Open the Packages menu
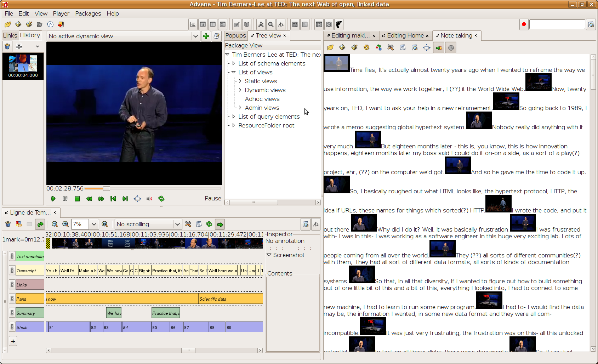This screenshot has width=598, height=364. [88, 13]
